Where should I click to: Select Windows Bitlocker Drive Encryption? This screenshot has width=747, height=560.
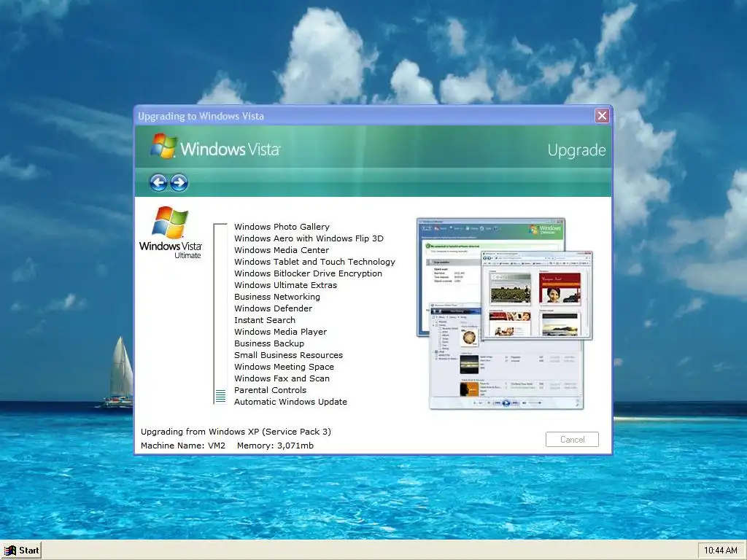point(308,273)
